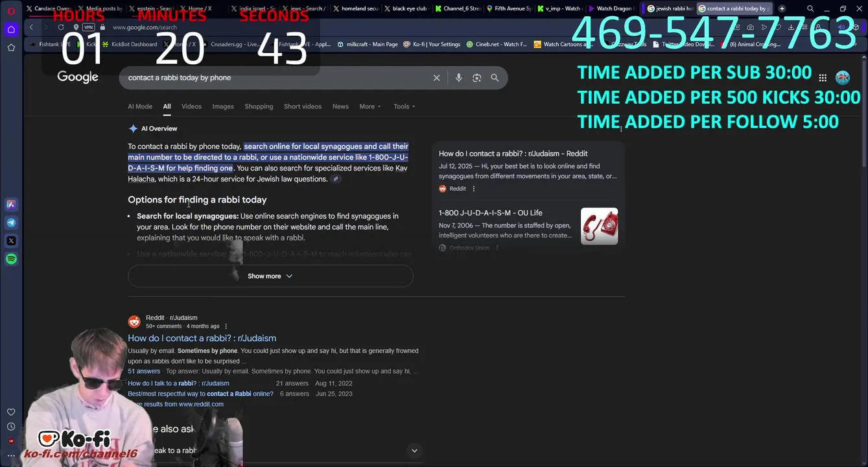Open a new browser tab with plus
This screenshot has width=868, height=467.
click(782, 9)
